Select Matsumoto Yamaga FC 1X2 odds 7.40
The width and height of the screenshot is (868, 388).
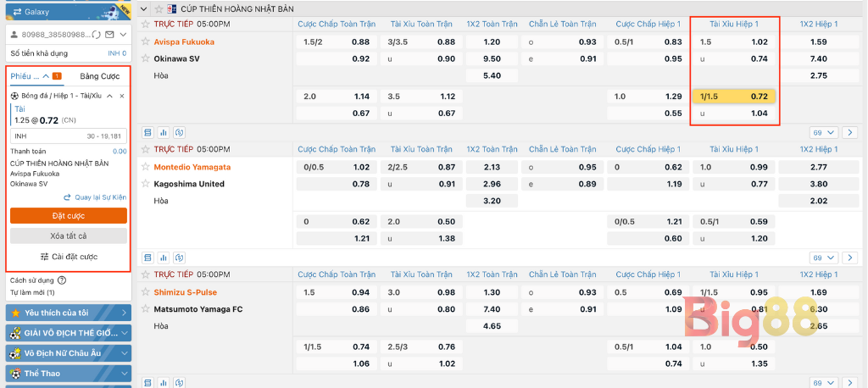pos(492,309)
